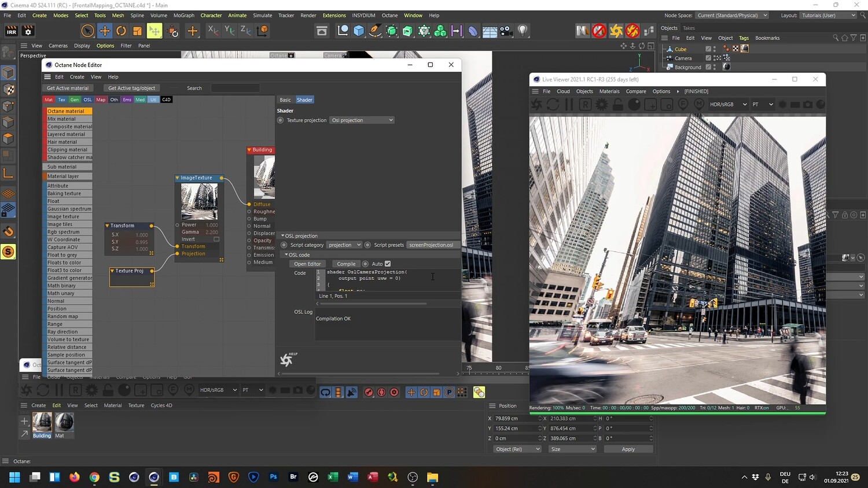The height and width of the screenshot is (488, 868).
Task: Add a light object with the bulb icon
Action: pos(522,31)
